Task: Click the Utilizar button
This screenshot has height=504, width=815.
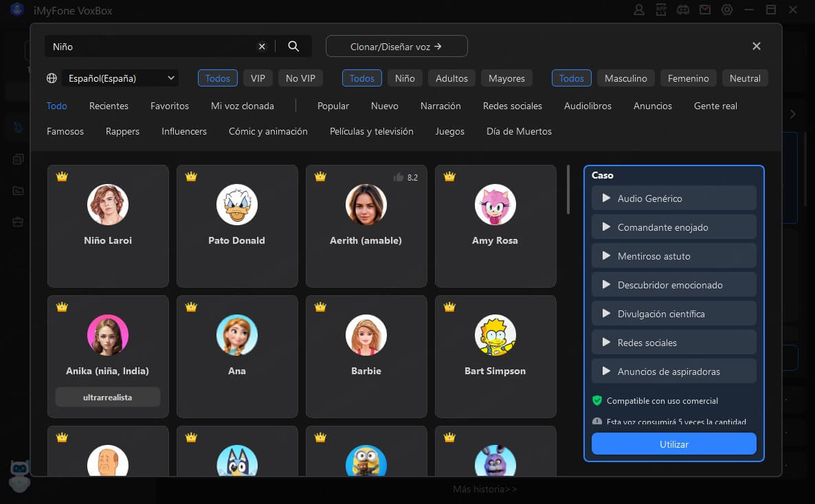Action: pyautogui.click(x=673, y=444)
